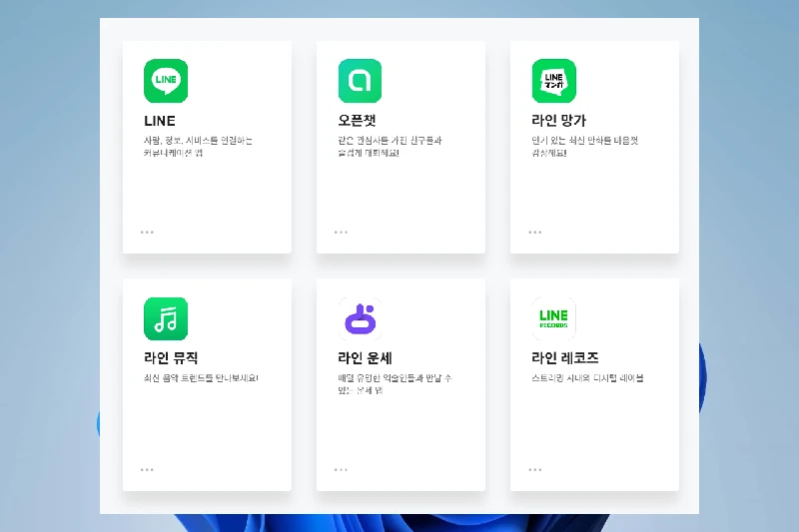Expand the three dots on 라인 뮤직 card
Screen dimensions: 799x532
click(x=147, y=470)
